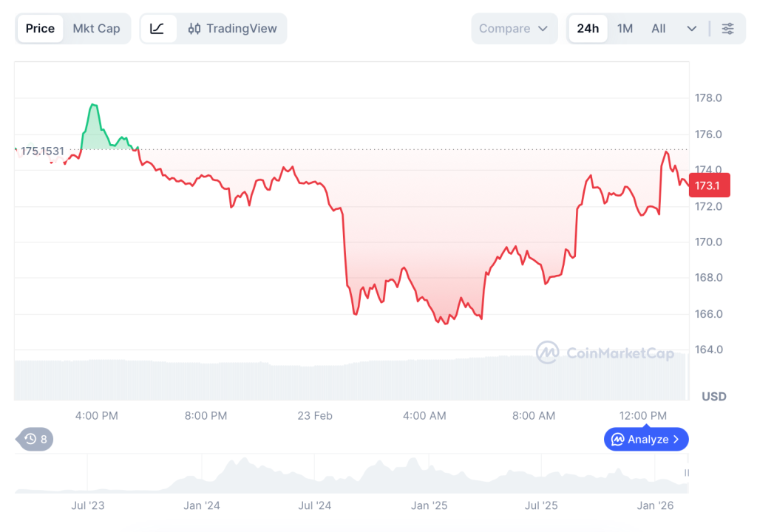Click the green peak on the price chart

tap(93, 106)
